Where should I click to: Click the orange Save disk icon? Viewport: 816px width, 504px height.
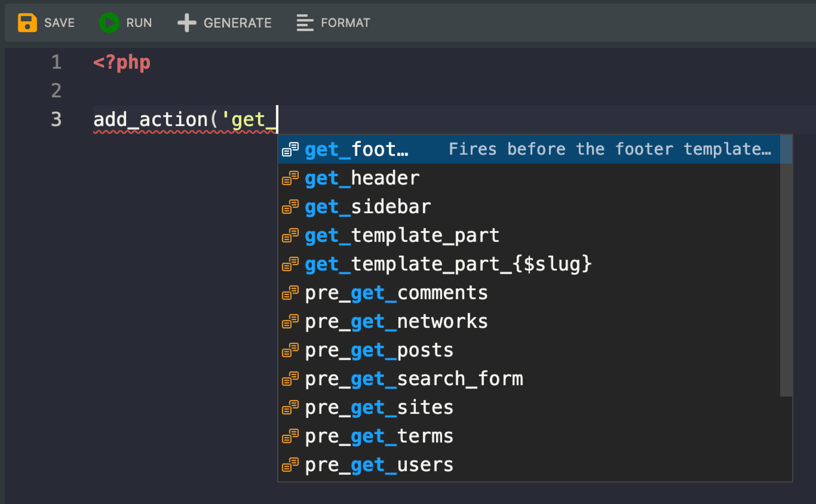pyautogui.click(x=27, y=23)
